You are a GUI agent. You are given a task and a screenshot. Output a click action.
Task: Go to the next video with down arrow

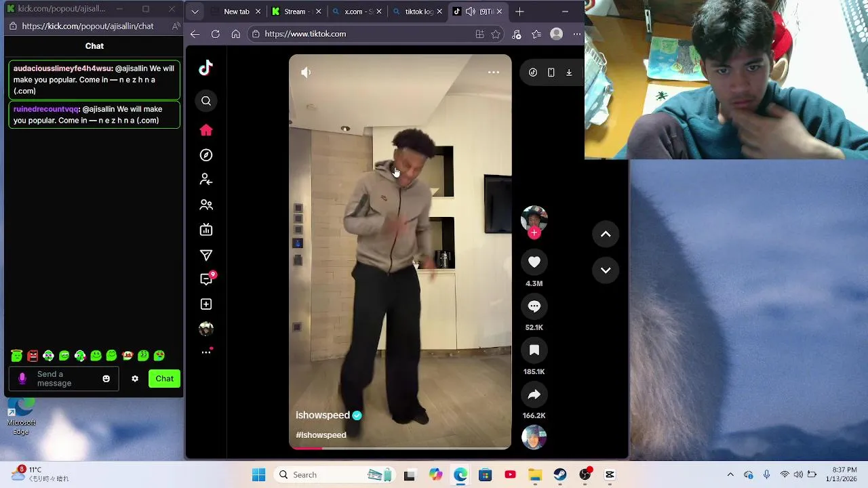coord(606,270)
